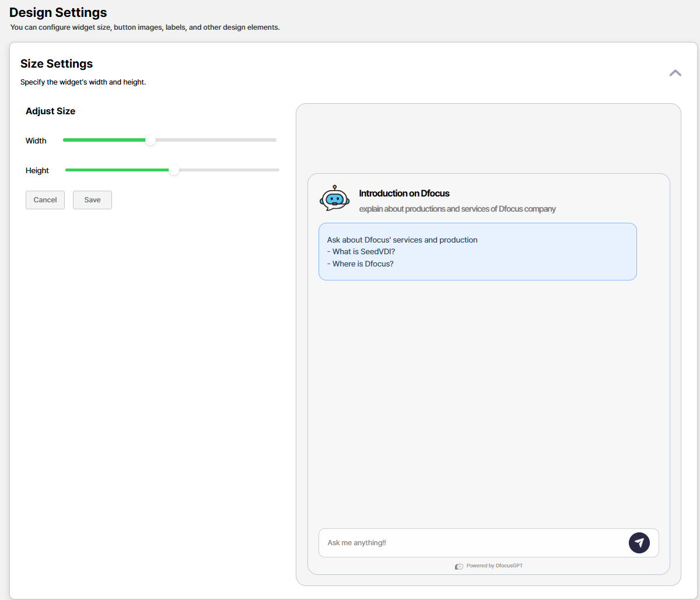Click the gray unfilled part of Height slider
The image size is (700, 600).
point(229,170)
